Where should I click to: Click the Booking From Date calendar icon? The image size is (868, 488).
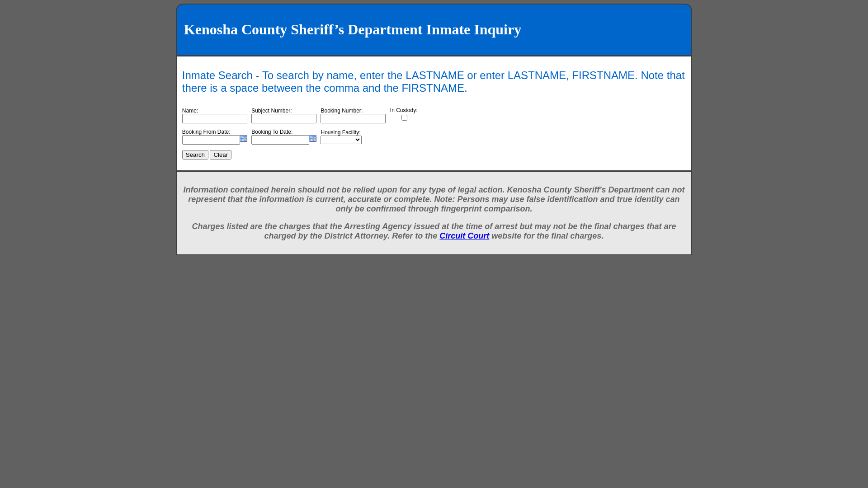click(x=243, y=138)
